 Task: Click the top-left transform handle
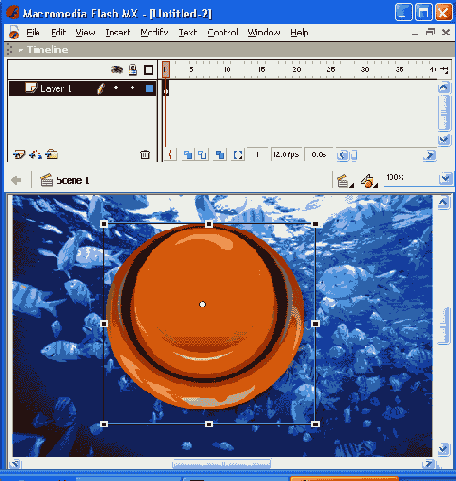click(104, 224)
